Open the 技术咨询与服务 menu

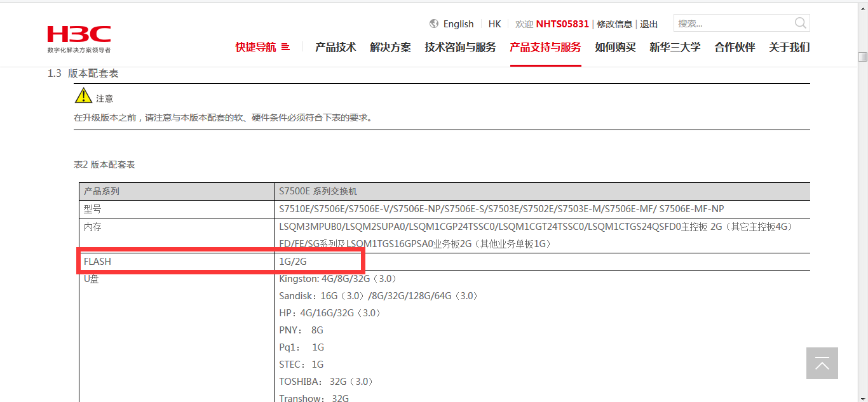[x=460, y=47]
